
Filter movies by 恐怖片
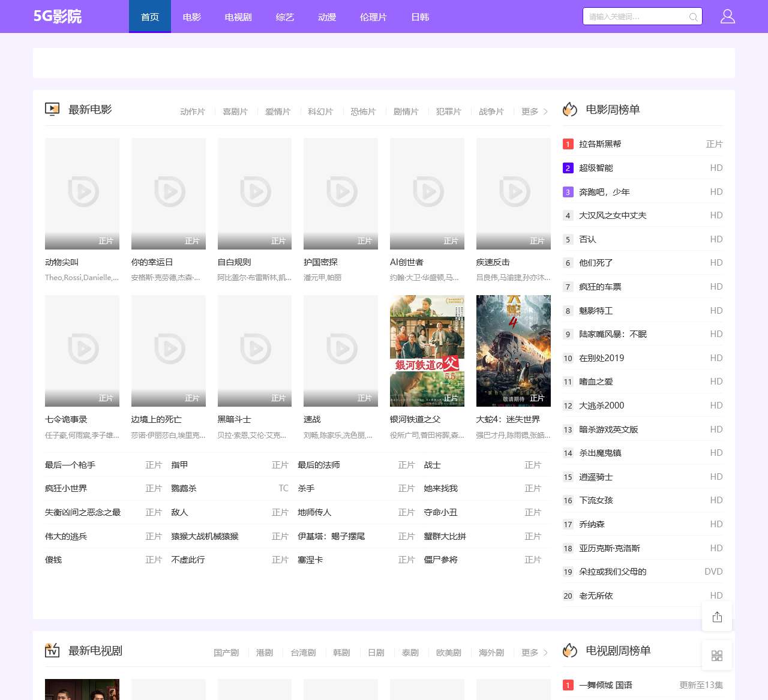click(x=363, y=112)
